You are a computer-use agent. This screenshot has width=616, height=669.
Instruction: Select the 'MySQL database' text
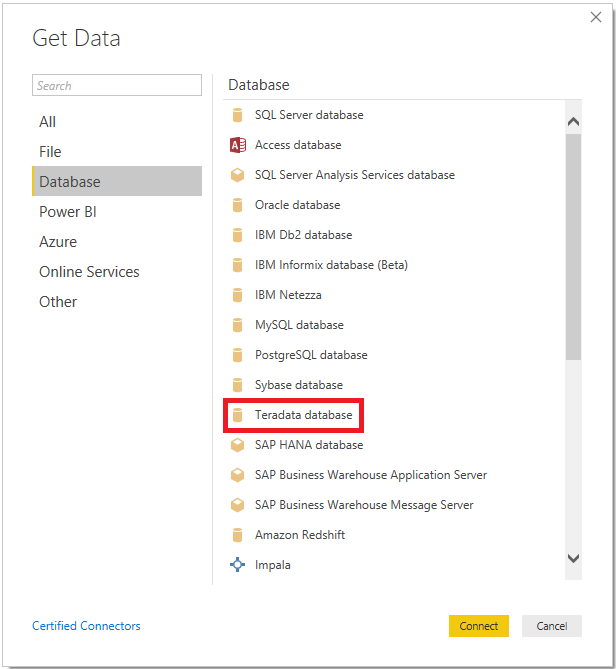tap(299, 325)
